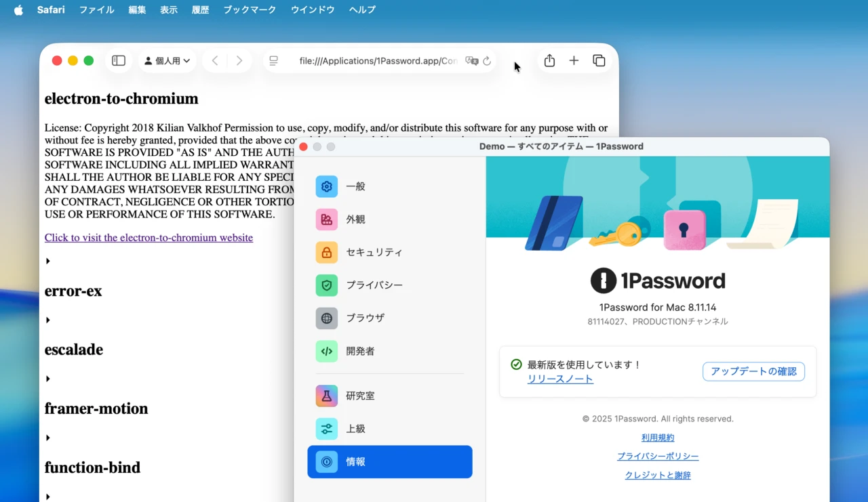Click the Safari share icon
The height and width of the screenshot is (502, 868).
pos(549,60)
